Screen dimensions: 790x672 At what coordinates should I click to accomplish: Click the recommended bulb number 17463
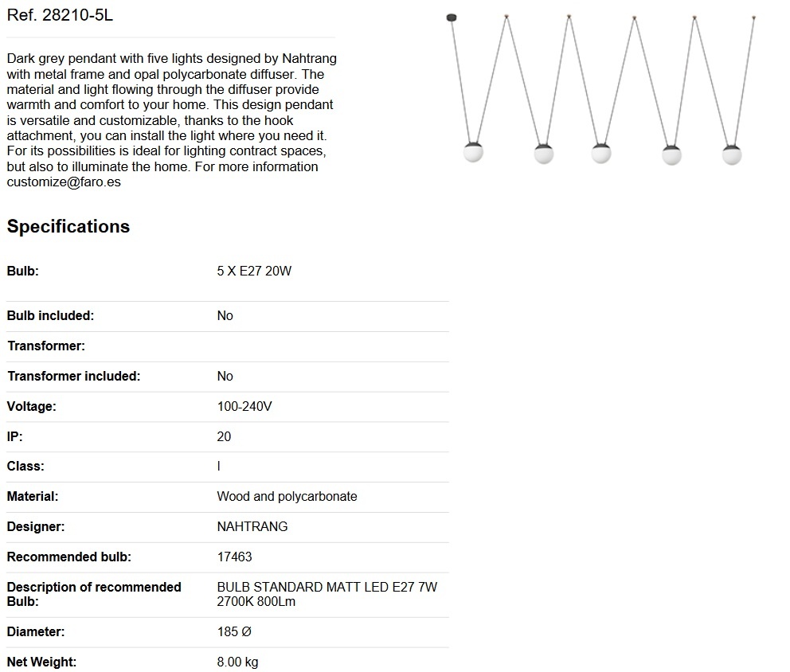[234, 557]
